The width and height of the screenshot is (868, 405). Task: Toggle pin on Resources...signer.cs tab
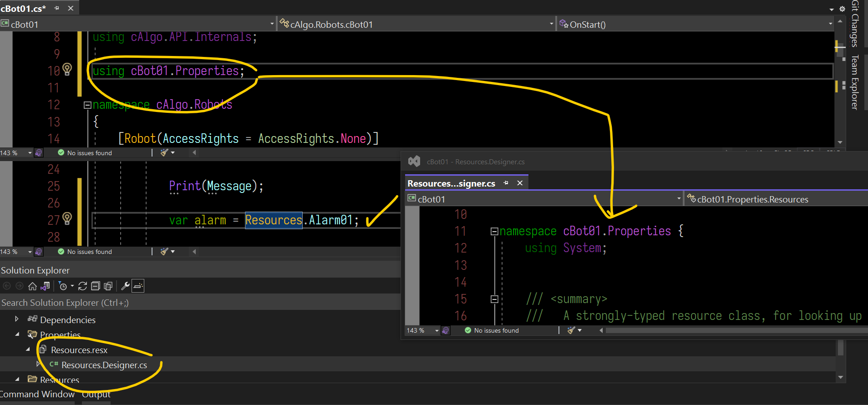point(506,183)
